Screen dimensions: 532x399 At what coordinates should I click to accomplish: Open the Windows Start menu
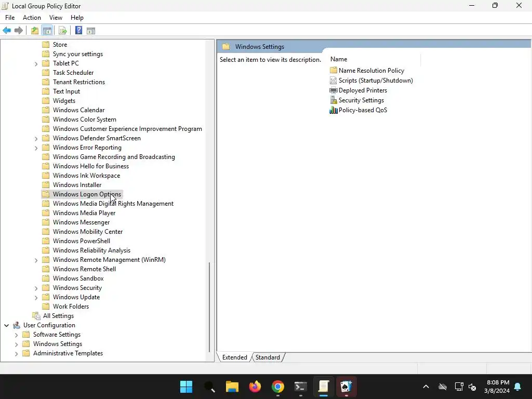coord(187,387)
